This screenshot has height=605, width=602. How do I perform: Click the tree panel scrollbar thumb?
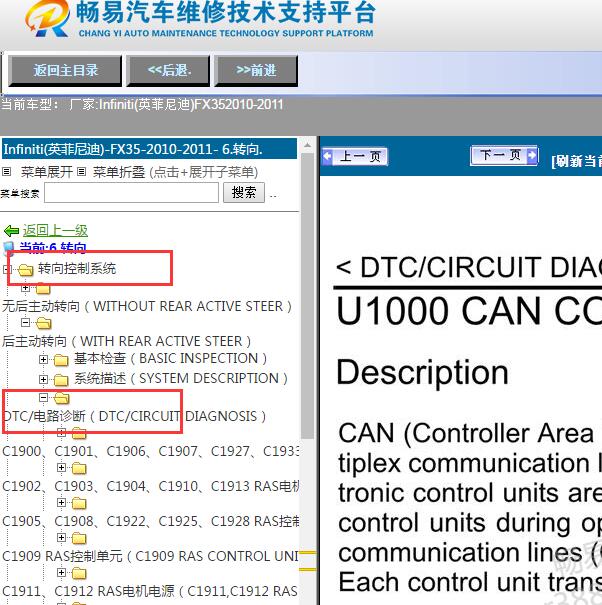click(308, 296)
